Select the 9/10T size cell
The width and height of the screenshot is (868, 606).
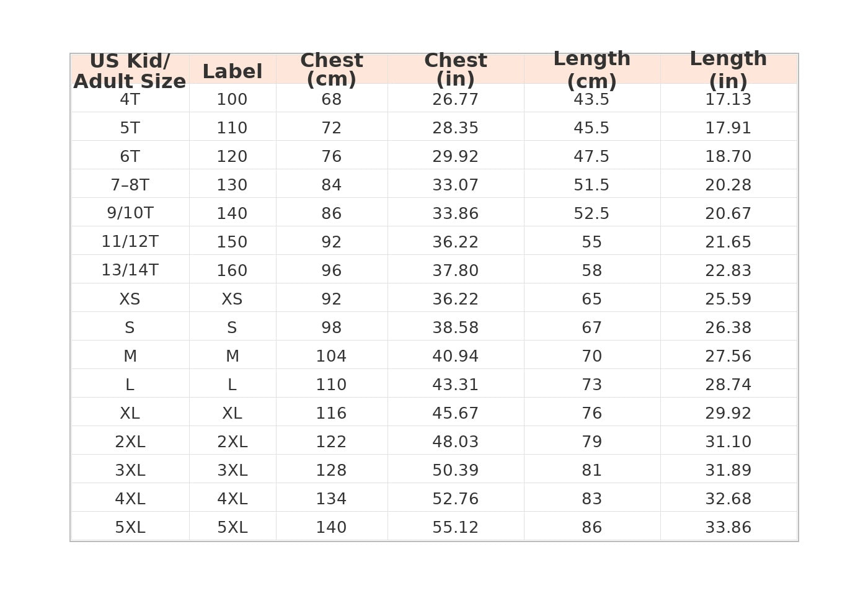[130, 212]
